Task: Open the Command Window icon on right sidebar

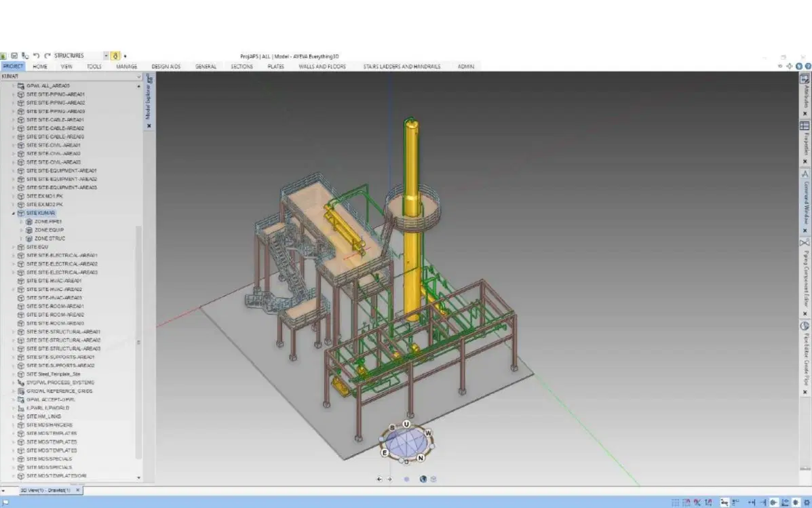Action: pyautogui.click(x=805, y=174)
